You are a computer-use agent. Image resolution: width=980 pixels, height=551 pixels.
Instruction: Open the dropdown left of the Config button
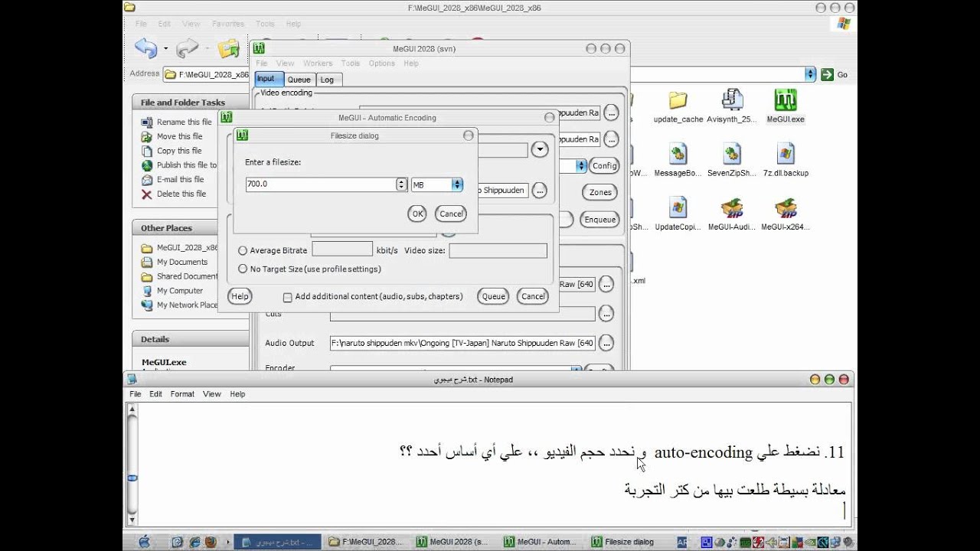pyautogui.click(x=581, y=165)
